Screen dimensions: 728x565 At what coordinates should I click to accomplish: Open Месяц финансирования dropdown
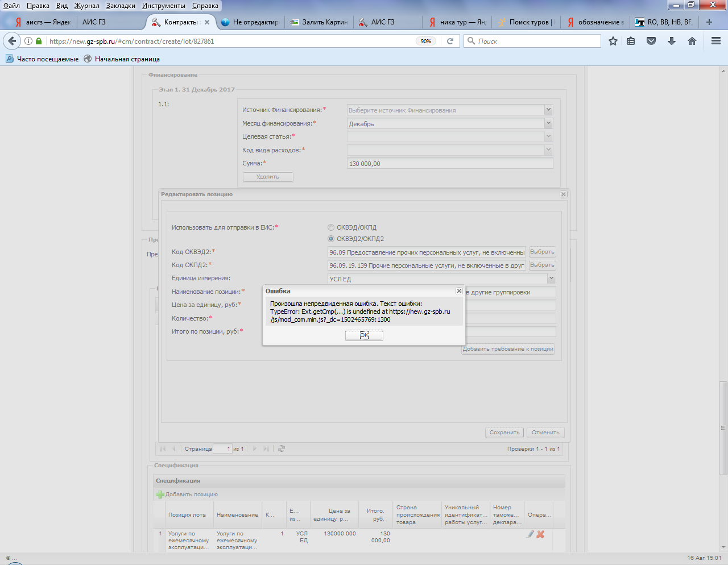coord(548,123)
